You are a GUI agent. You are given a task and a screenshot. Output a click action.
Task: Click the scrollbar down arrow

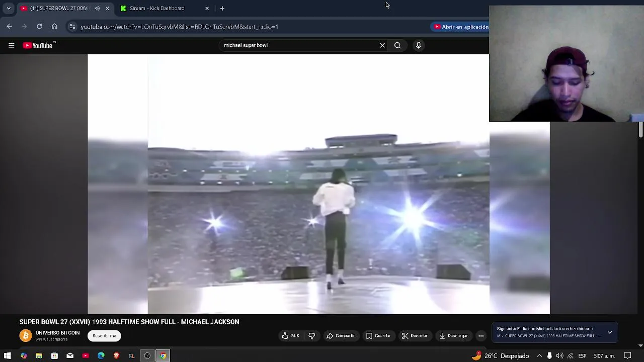coord(640,345)
